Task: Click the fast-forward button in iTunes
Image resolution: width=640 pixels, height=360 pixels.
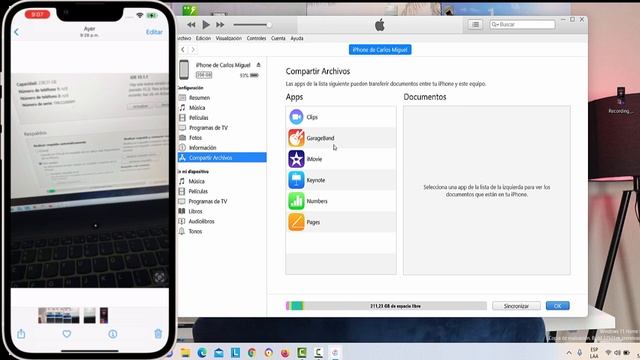Action: (x=220, y=25)
